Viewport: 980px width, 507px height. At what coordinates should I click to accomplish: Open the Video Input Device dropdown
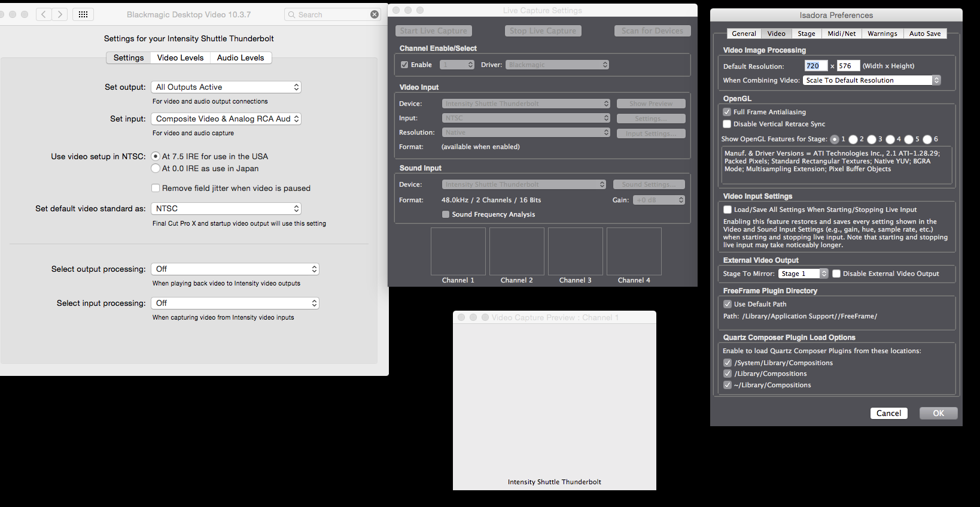click(x=526, y=104)
